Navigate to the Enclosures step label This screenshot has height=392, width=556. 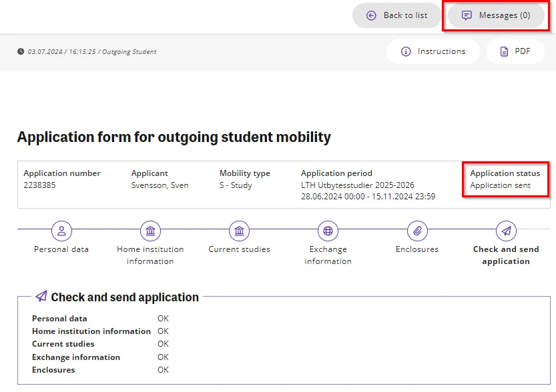click(417, 249)
